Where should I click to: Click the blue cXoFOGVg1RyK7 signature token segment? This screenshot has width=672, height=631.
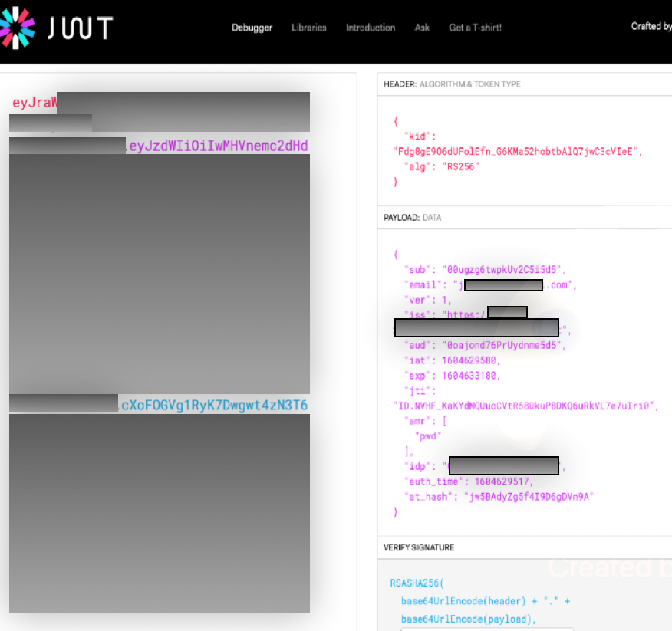[x=215, y=405]
